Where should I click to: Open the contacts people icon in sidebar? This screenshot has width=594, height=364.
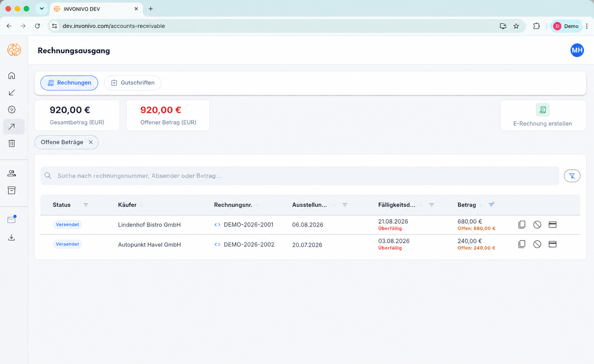click(12, 173)
